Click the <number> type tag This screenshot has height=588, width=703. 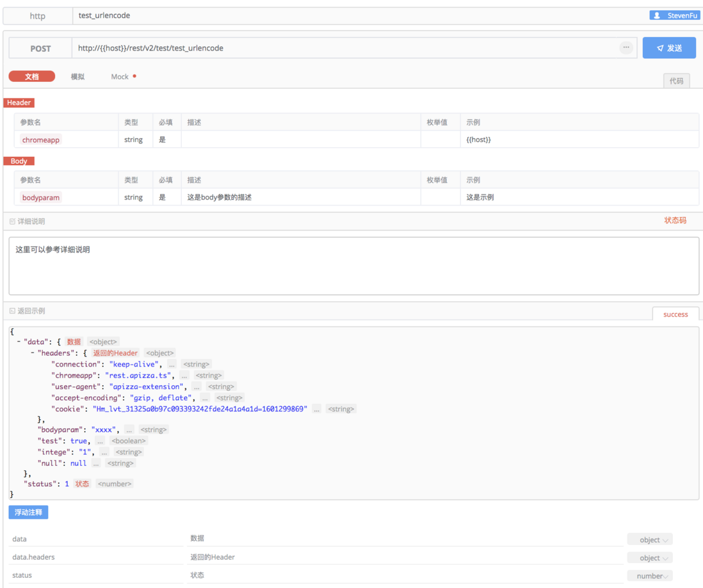[x=115, y=484]
